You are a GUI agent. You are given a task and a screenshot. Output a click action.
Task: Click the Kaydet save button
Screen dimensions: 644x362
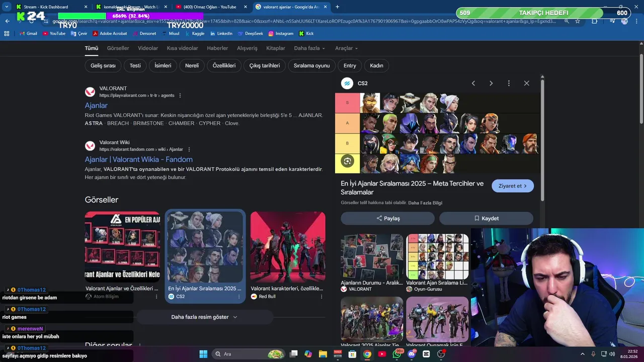(x=486, y=218)
